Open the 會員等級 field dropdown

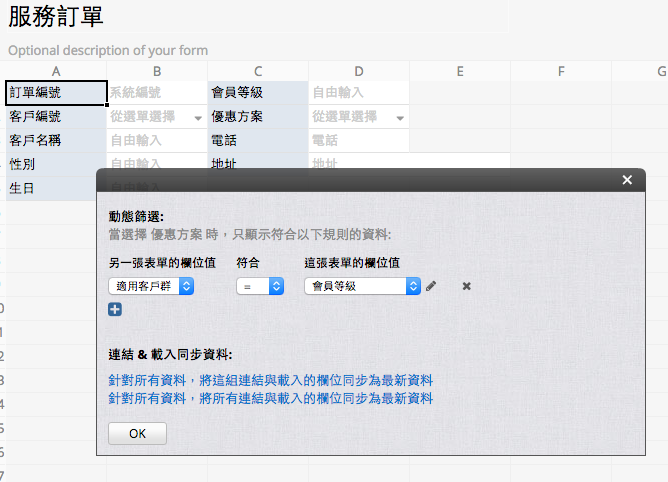[363, 286]
